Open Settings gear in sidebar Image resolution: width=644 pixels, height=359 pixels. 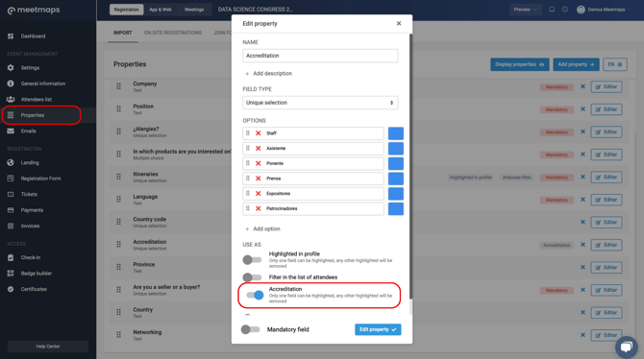(x=11, y=68)
